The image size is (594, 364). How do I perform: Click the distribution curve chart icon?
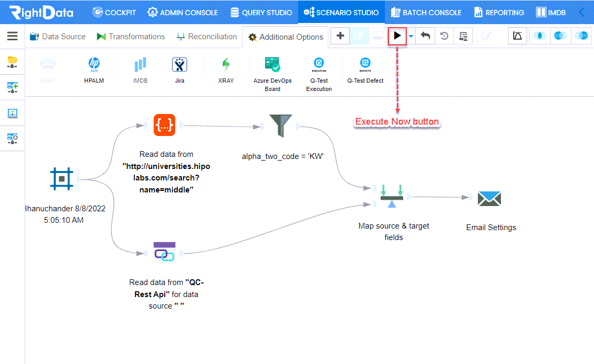[x=517, y=36]
